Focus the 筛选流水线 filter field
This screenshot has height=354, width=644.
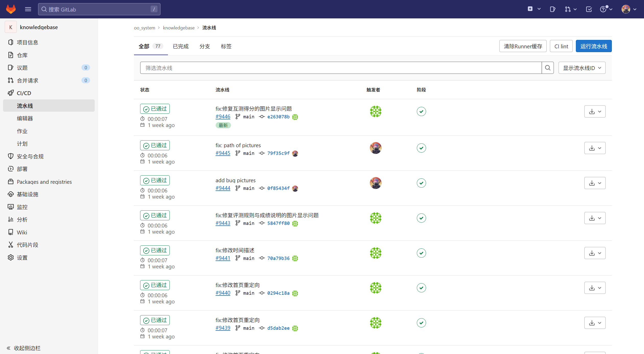click(341, 68)
